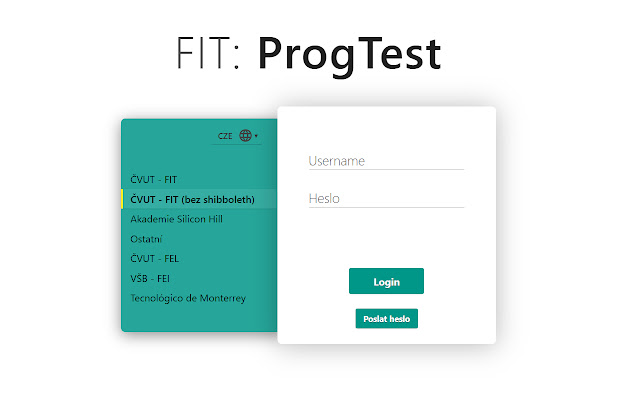Image resolution: width=640 pixels, height=400 pixels.
Task: Click into the Heslo password field
Action: coord(386,199)
